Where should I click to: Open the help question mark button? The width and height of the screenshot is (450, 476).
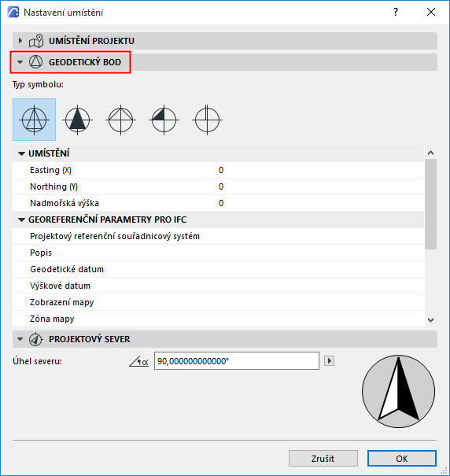[x=396, y=12]
